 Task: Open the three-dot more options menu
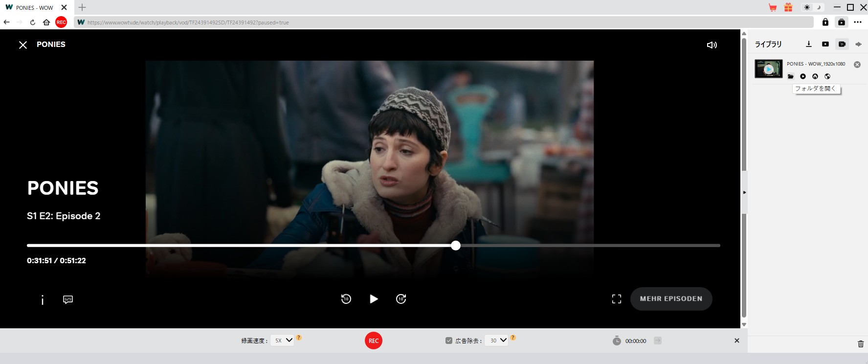pos(858,22)
